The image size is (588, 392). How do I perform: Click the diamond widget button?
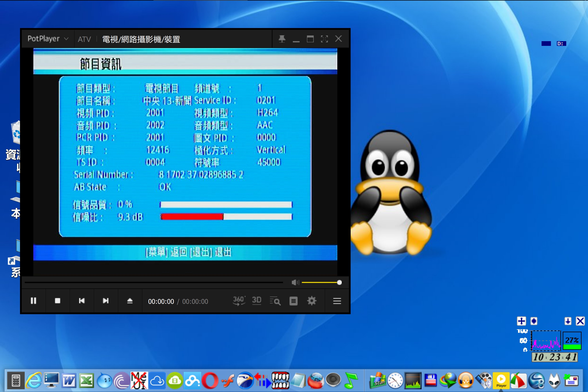(534, 321)
